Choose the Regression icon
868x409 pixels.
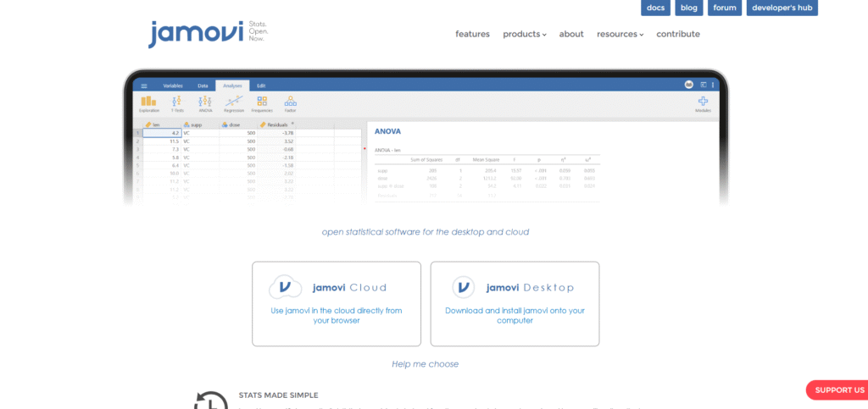pos(234,102)
